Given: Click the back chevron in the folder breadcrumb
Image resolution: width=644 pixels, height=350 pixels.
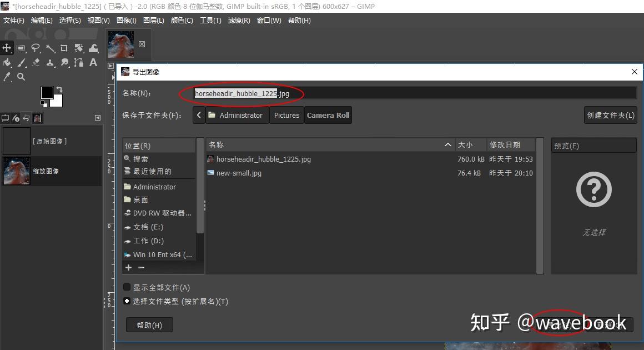Looking at the screenshot, I should (199, 115).
